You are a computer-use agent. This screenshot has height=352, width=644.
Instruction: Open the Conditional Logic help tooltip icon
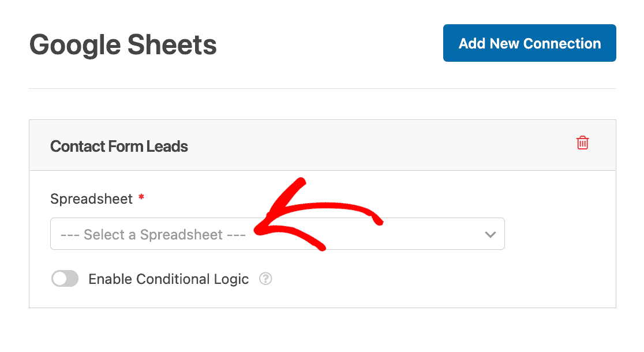coord(265,279)
